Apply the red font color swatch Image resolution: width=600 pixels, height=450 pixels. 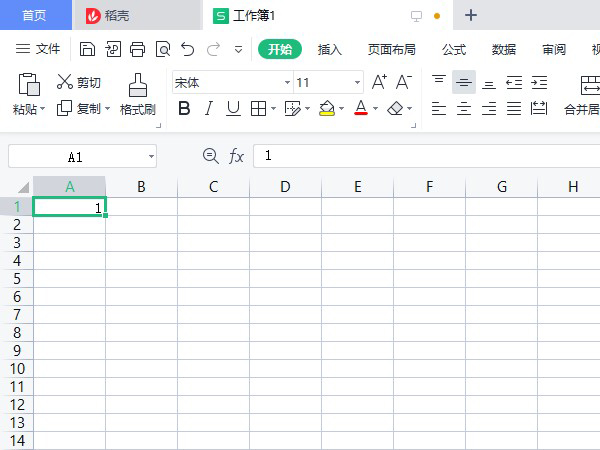361,109
